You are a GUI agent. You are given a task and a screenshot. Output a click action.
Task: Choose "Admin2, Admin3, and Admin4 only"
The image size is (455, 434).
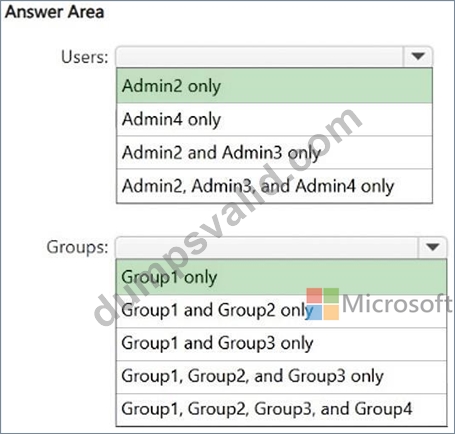274,186
